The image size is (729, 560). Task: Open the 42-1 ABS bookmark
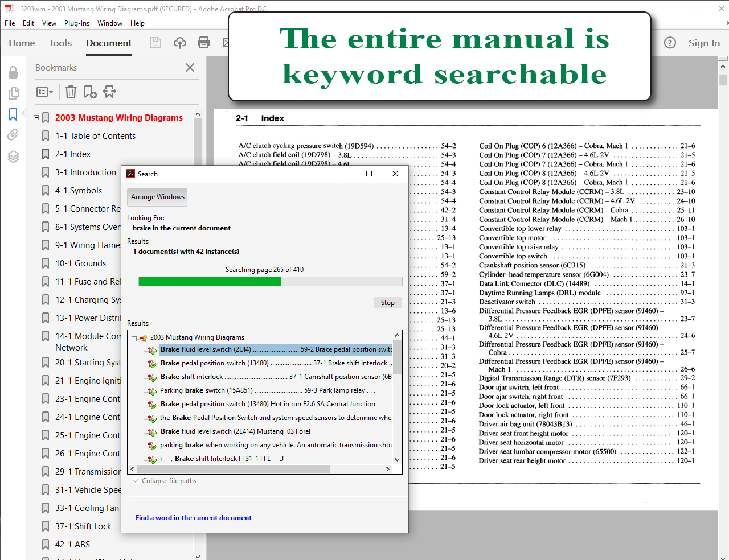tap(72, 545)
